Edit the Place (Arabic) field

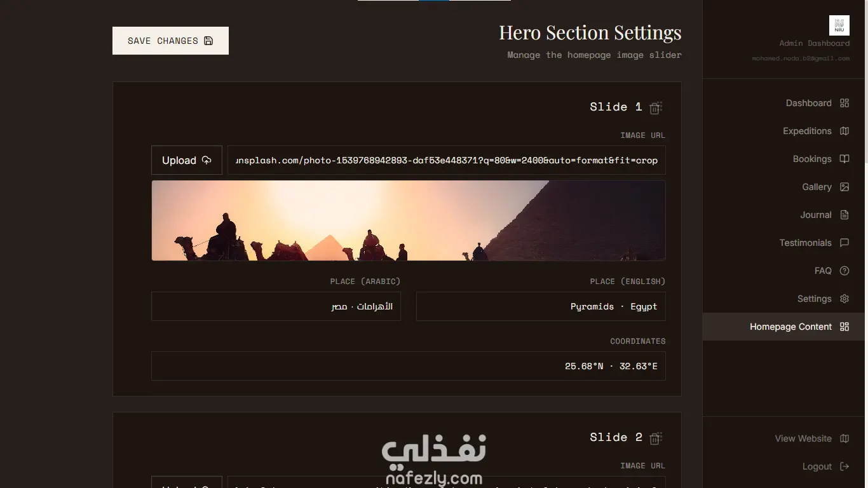(x=276, y=306)
